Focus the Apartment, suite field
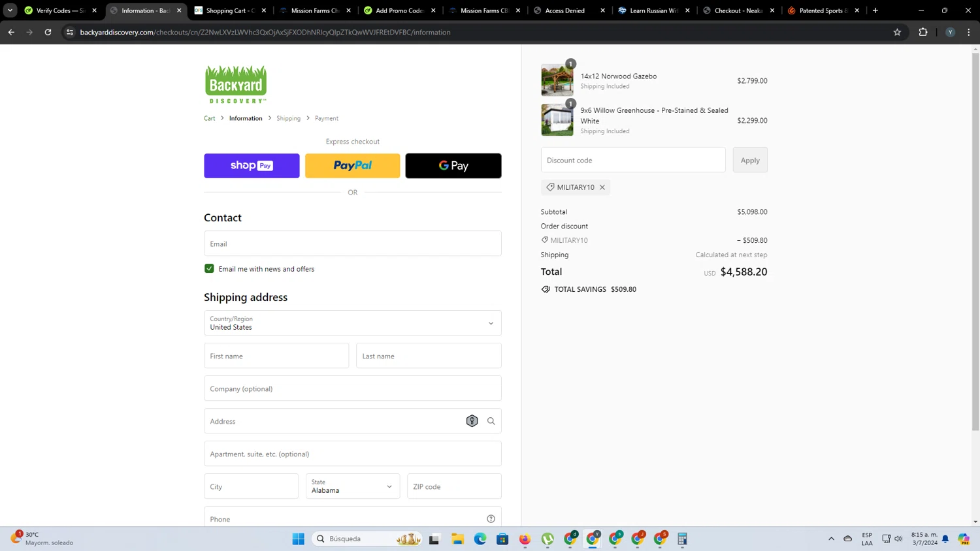This screenshot has height=551, width=980. tap(353, 454)
